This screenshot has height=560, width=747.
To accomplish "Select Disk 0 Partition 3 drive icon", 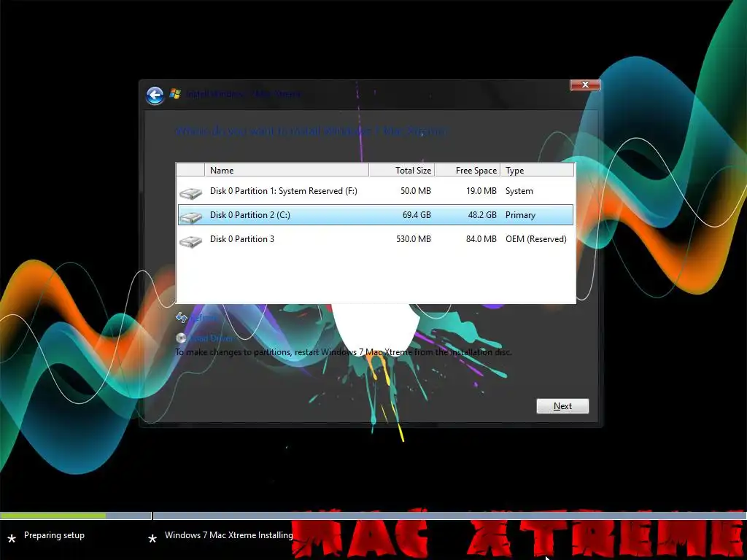I will [190, 241].
